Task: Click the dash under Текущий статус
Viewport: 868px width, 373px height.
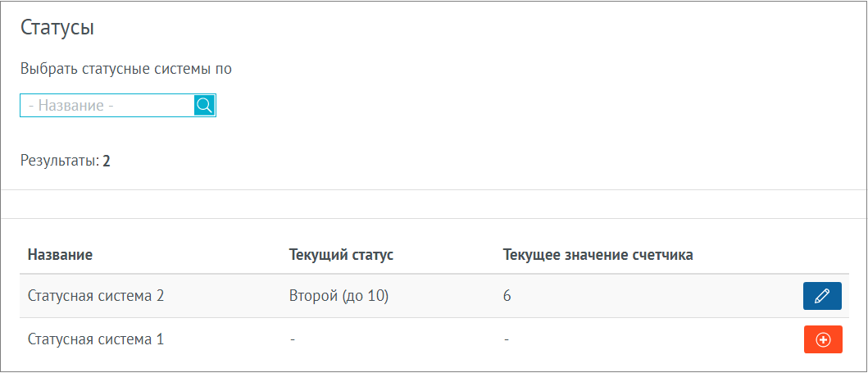Action: [x=293, y=339]
